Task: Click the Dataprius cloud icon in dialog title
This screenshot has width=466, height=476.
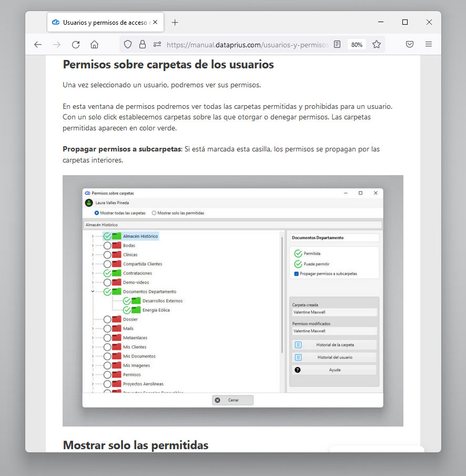Action: point(87,193)
